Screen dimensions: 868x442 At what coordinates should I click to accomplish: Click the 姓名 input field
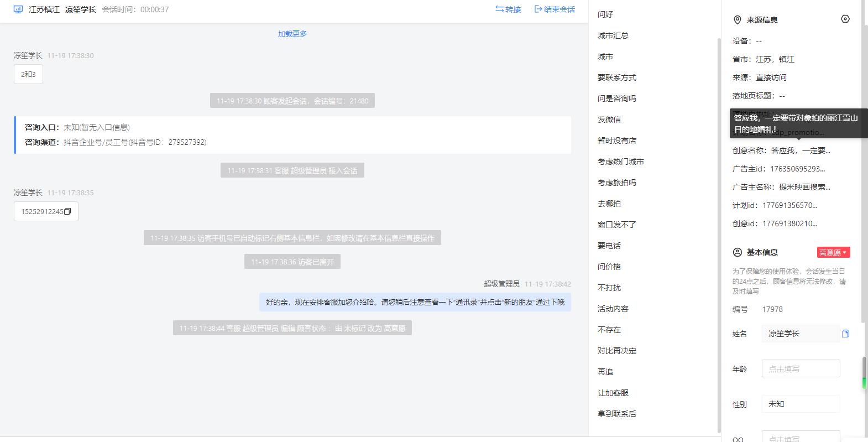pos(801,334)
